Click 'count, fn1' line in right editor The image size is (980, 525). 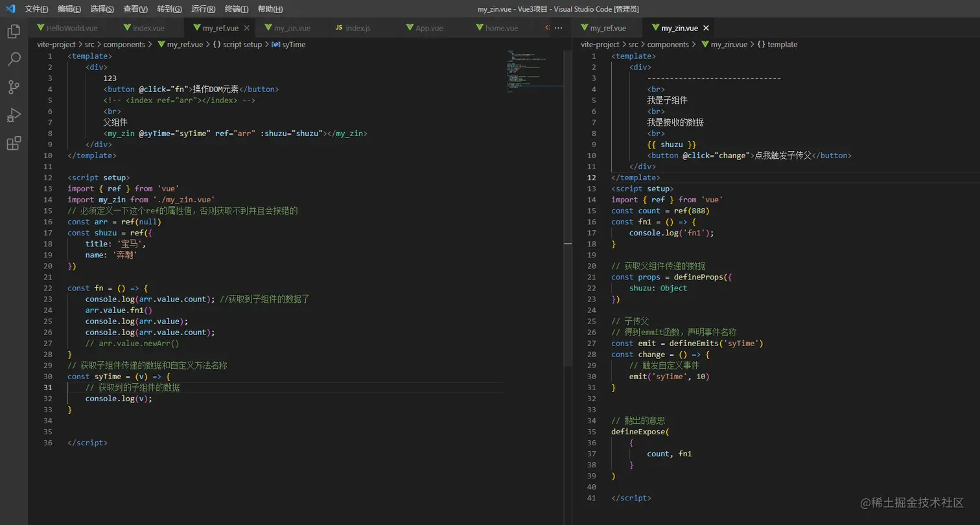(670, 454)
